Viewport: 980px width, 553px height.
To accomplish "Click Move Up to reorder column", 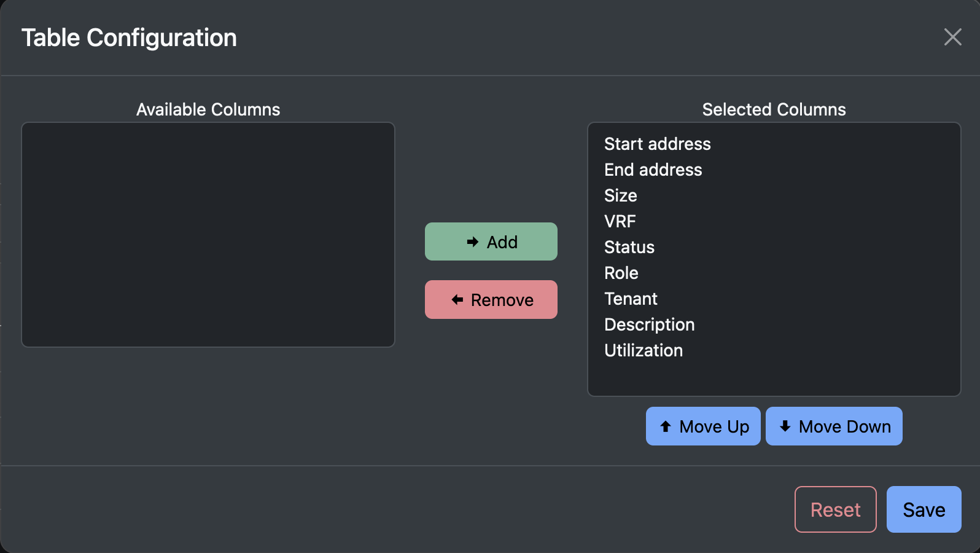I will pos(703,426).
